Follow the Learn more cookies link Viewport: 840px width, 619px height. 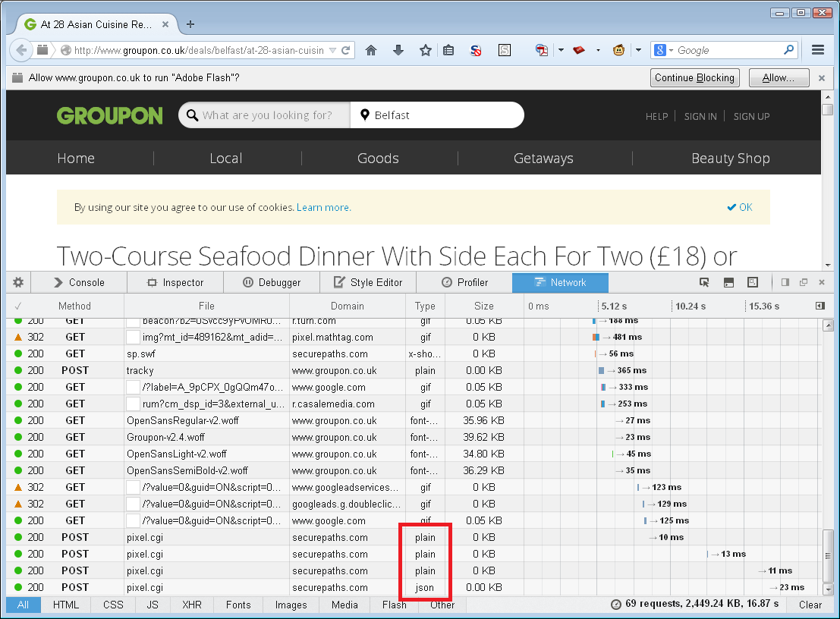pyautogui.click(x=324, y=207)
